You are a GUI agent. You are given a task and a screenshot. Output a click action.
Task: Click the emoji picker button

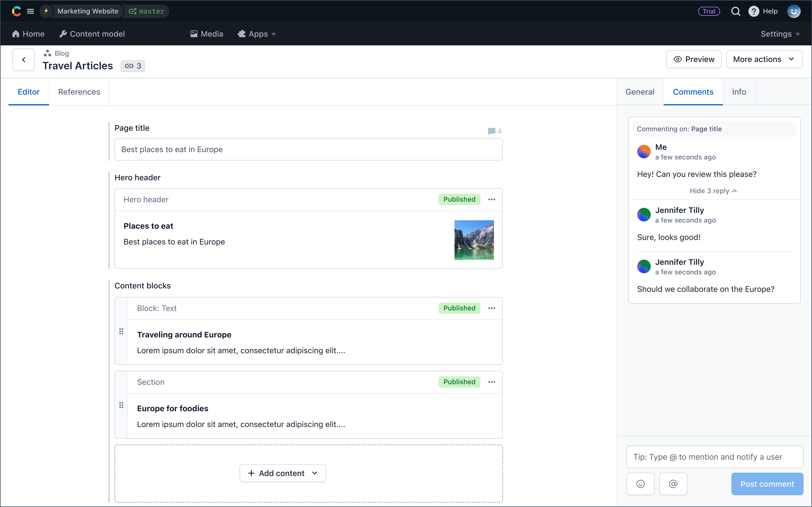(x=640, y=484)
